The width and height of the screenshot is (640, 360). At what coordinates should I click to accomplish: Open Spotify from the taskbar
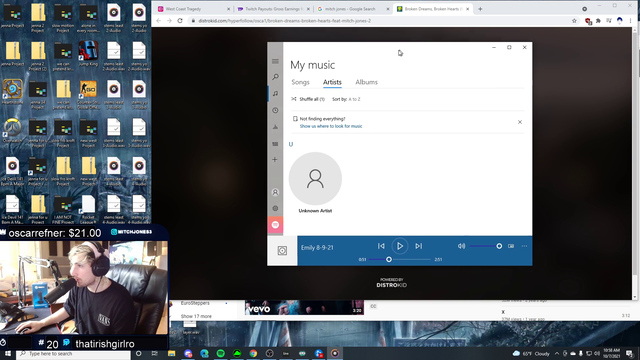[221, 353]
